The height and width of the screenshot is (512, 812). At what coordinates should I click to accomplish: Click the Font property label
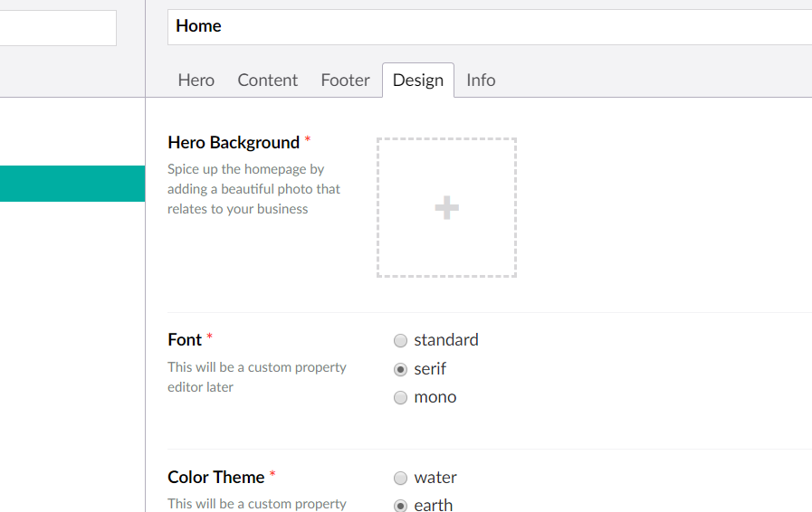(x=185, y=339)
